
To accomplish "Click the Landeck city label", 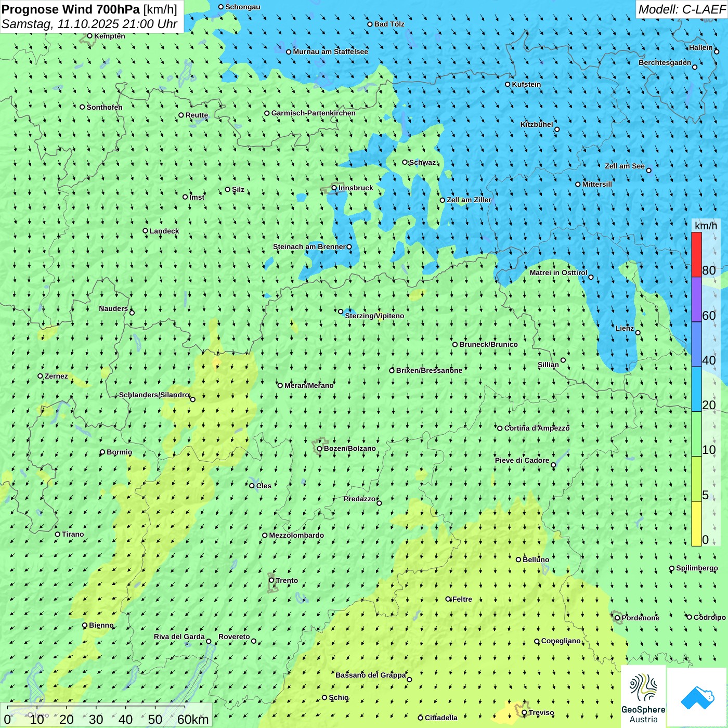I will coord(164,231).
